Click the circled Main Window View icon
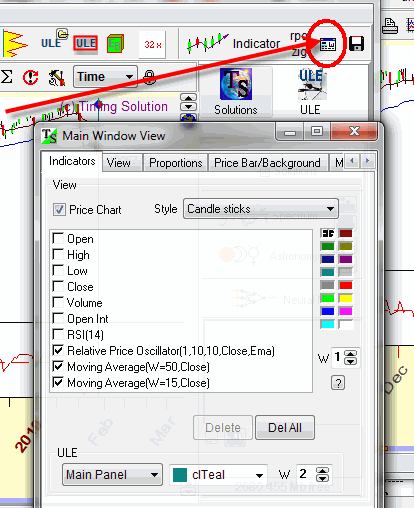Screen dimensions: 414x508 (328, 44)
